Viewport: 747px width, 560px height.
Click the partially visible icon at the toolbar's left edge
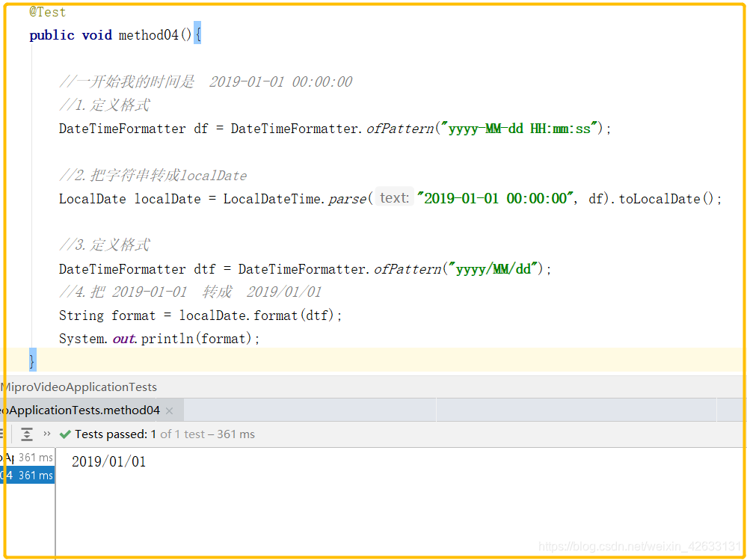coord(3,434)
